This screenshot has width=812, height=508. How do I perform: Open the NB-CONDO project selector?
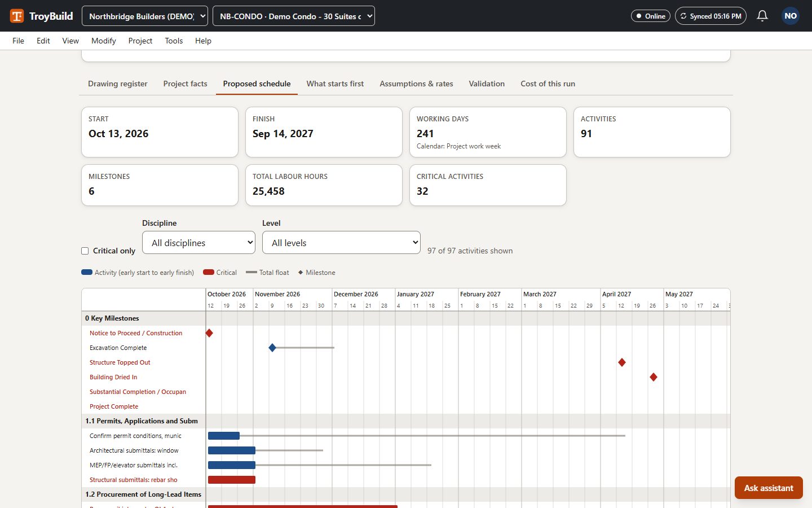click(294, 16)
